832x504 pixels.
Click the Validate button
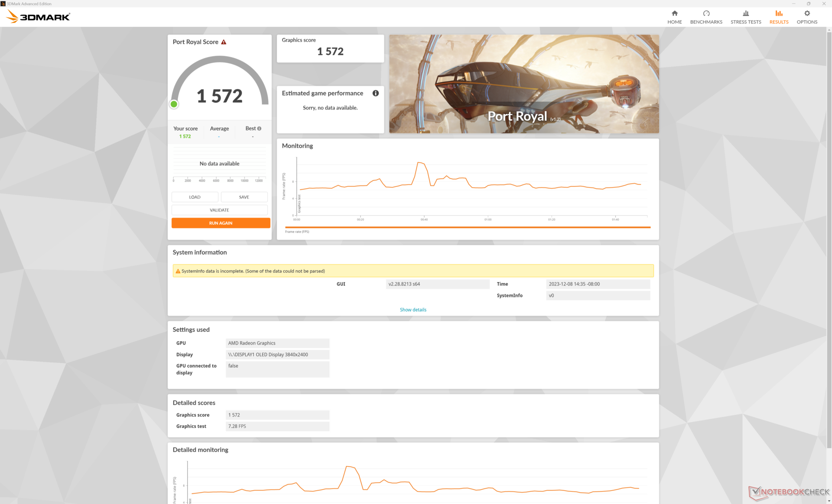[x=219, y=210]
